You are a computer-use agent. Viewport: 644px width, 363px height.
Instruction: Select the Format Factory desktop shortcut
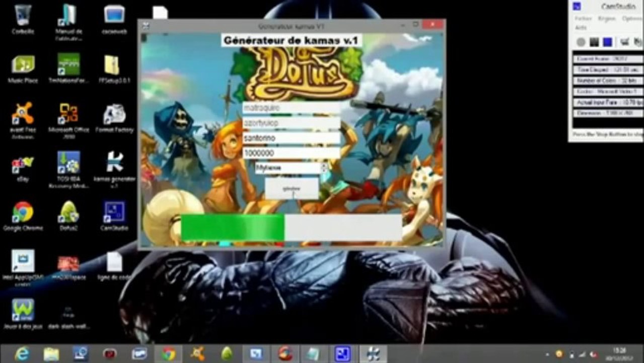tap(114, 118)
